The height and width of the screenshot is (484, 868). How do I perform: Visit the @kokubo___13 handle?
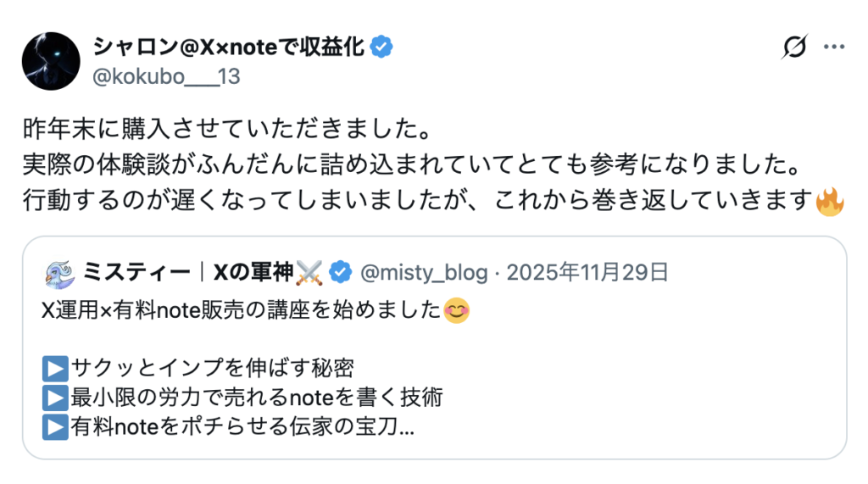pyautogui.click(x=165, y=77)
